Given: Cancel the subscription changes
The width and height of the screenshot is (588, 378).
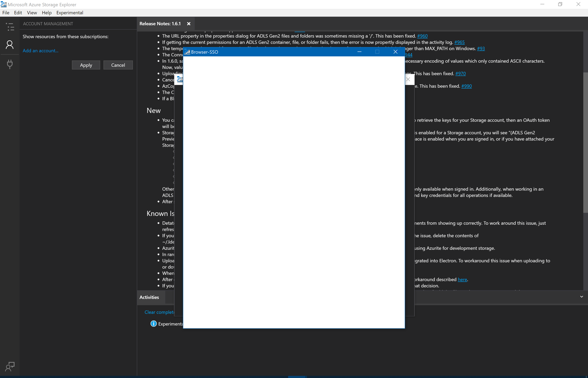Looking at the screenshot, I should pyautogui.click(x=118, y=65).
